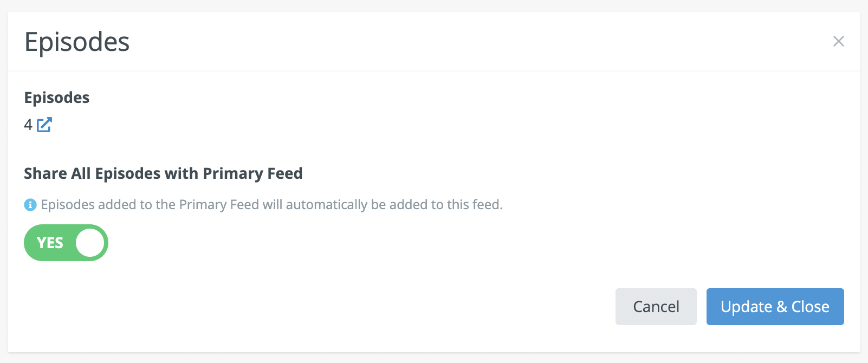Viewport: 868px width, 363px height.
Task: Click the white knob on the YES switch
Action: pos(90,243)
